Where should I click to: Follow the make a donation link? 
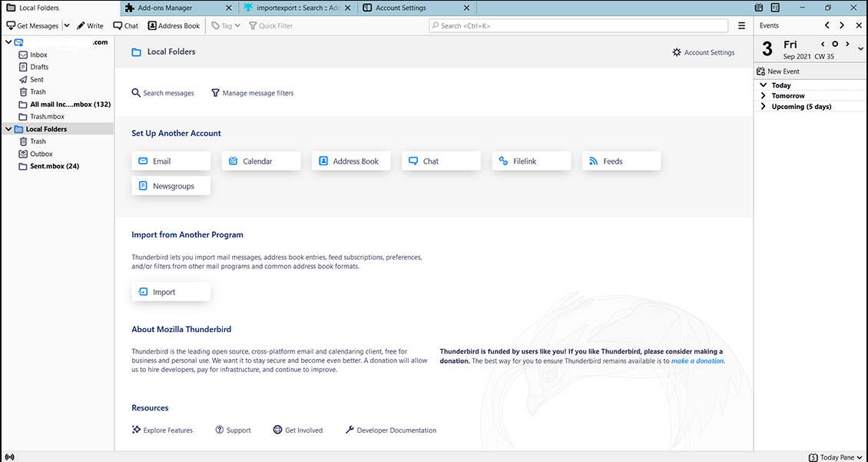pos(697,361)
